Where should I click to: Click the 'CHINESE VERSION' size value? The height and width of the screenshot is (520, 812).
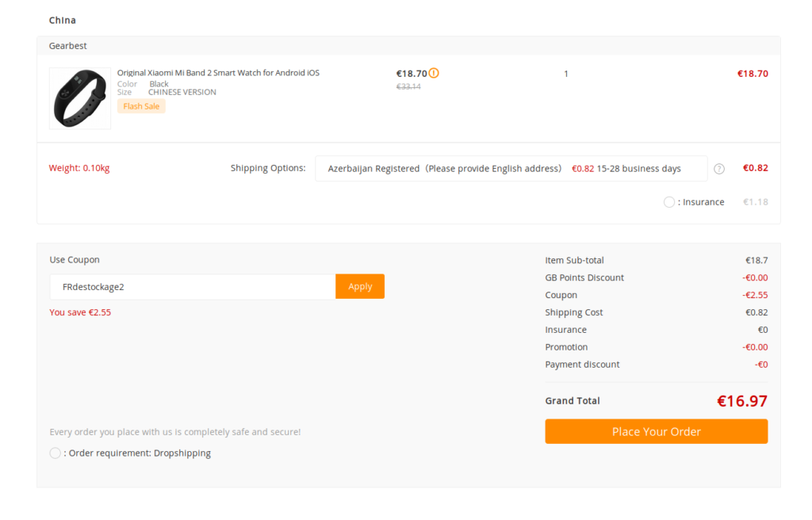tap(182, 92)
